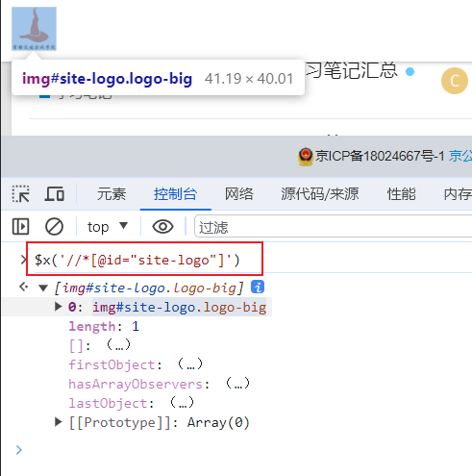
Task: Open the yellow C user avatar
Action: [x=455, y=81]
